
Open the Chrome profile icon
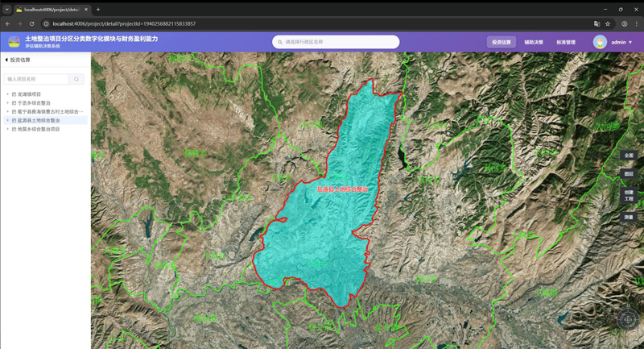[x=624, y=23]
